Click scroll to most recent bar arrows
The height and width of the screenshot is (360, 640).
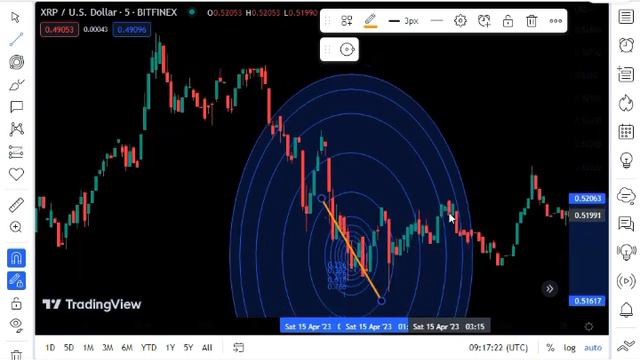pyautogui.click(x=549, y=289)
